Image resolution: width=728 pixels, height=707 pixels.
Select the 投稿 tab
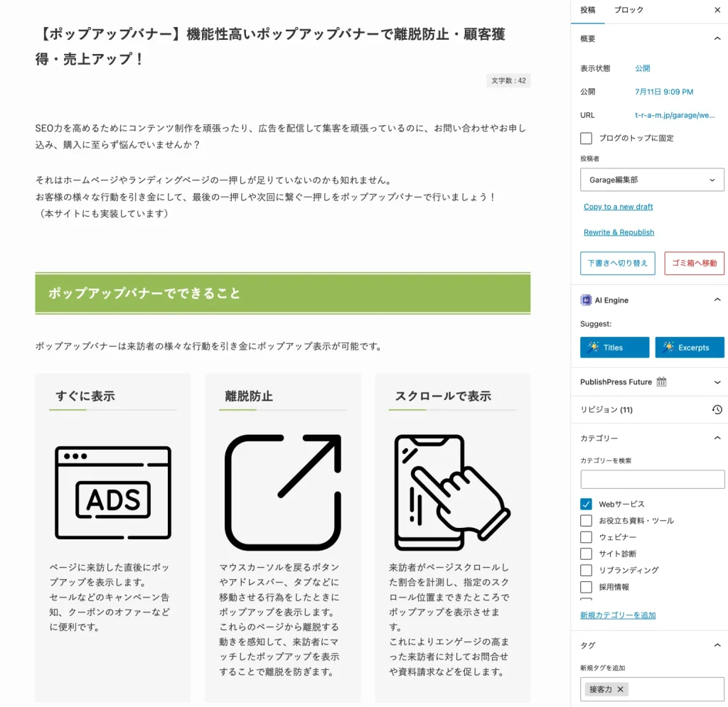click(x=588, y=10)
